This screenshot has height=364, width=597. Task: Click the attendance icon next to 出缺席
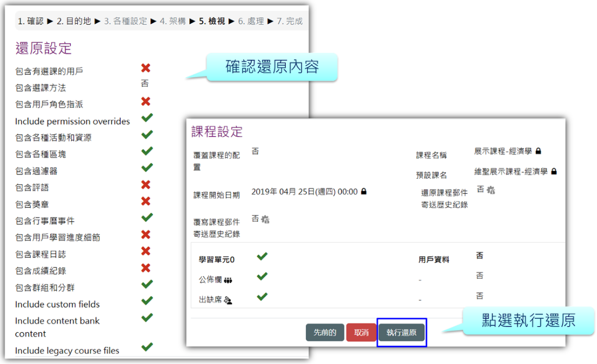[x=228, y=300]
